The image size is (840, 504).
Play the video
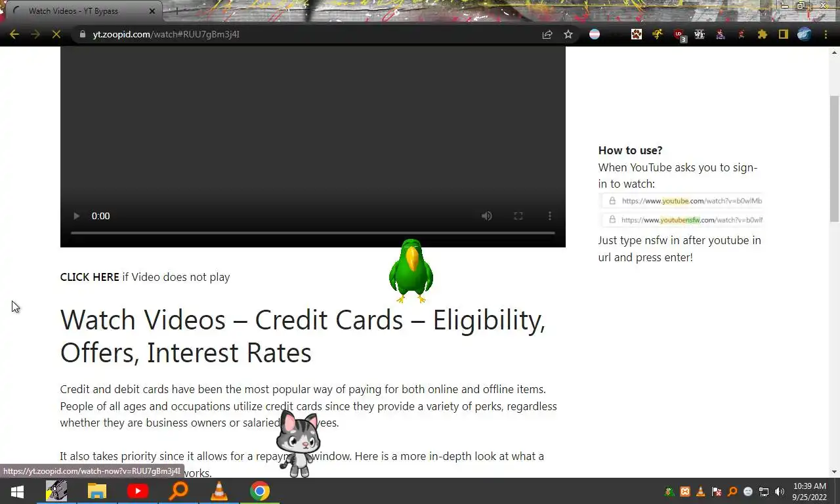pyautogui.click(x=76, y=216)
